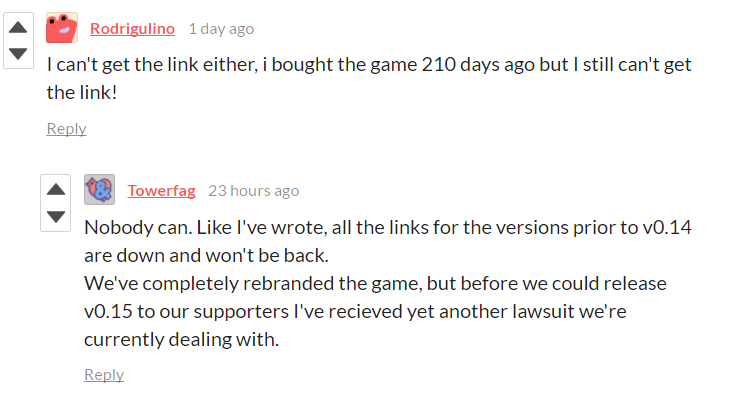
Task: Open Rodrigulino's profile via username link
Action: (x=133, y=29)
